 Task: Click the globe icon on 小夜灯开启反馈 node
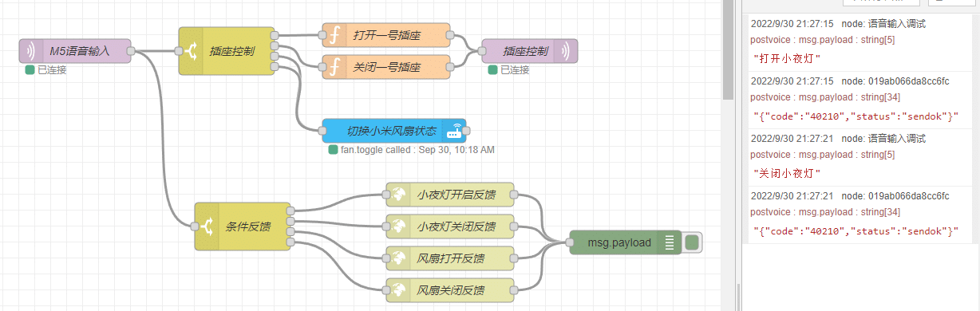pos(398,195)
